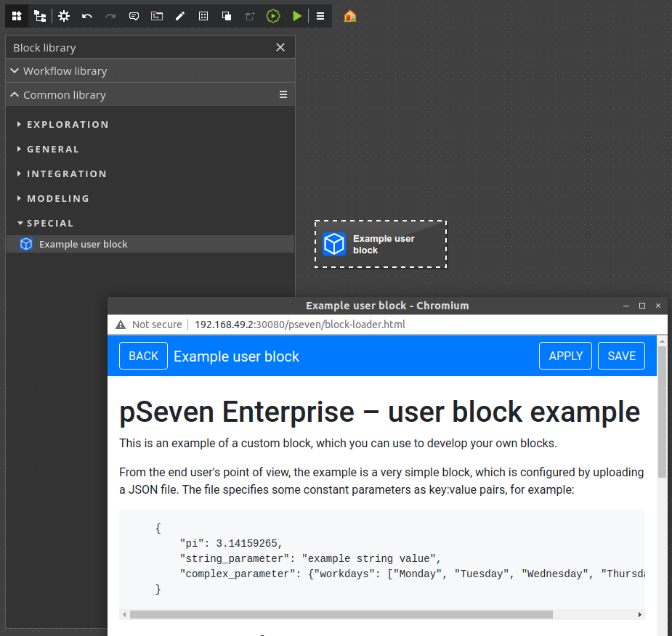Expand the EXPLORATION category
Screen dimensions: 672x636
[68, 124]
